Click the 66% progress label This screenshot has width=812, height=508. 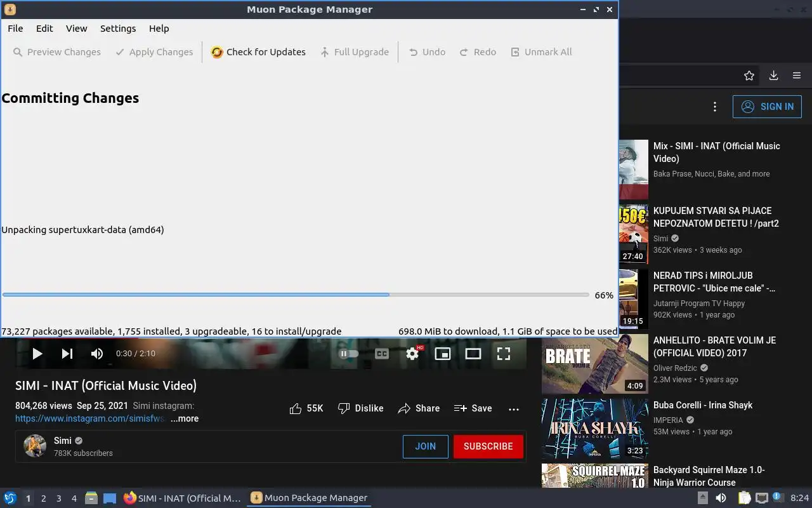(604, 295)
